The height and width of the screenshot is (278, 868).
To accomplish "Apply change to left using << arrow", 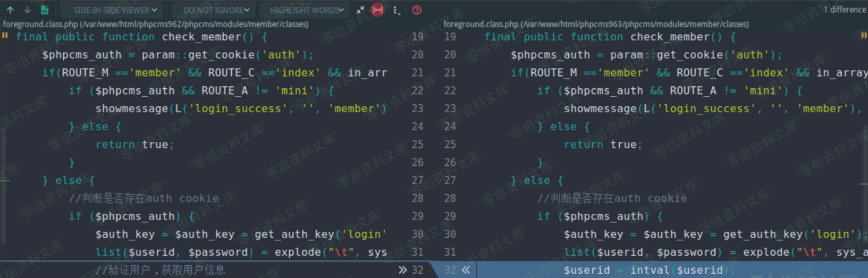I will (466, 270).
